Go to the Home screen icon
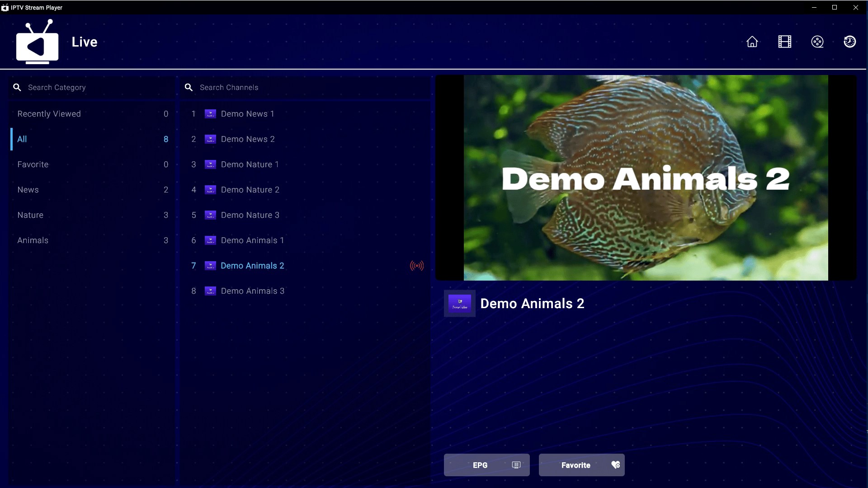Screen dimensions: 868x488 [x=752, y=42]
